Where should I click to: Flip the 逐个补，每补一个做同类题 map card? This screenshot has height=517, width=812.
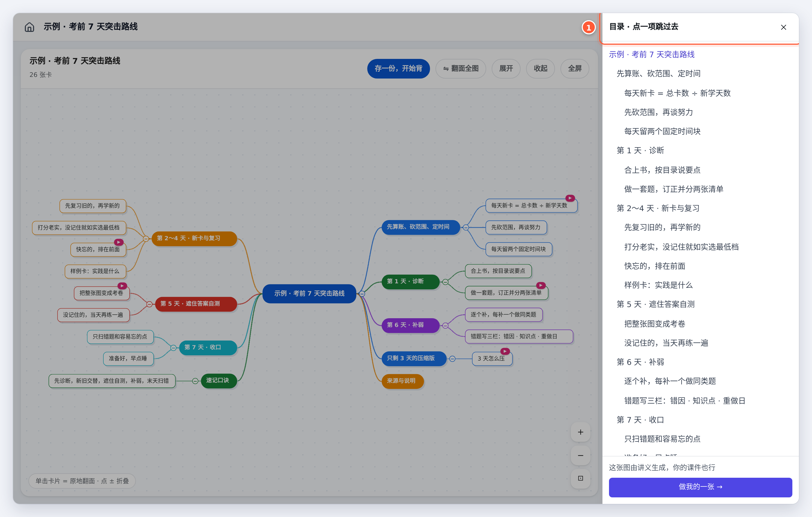[503, 315]
